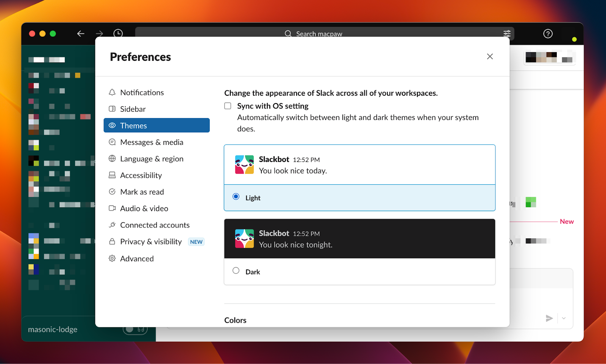Click the Messages & media icon

(x=112, y=142)
